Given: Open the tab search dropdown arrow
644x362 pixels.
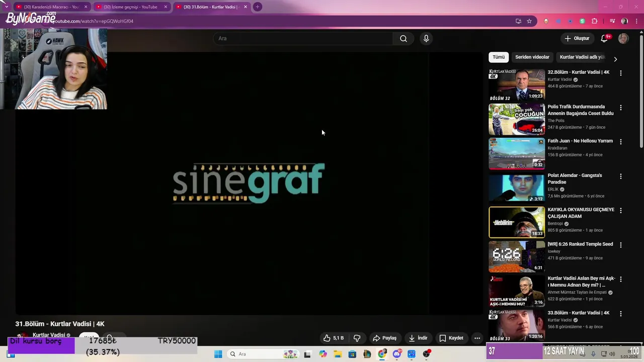Looking at the screenshot, I should 6,7.
